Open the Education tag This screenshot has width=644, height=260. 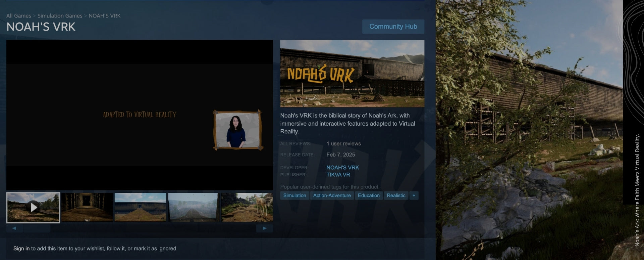coord(369,196)
